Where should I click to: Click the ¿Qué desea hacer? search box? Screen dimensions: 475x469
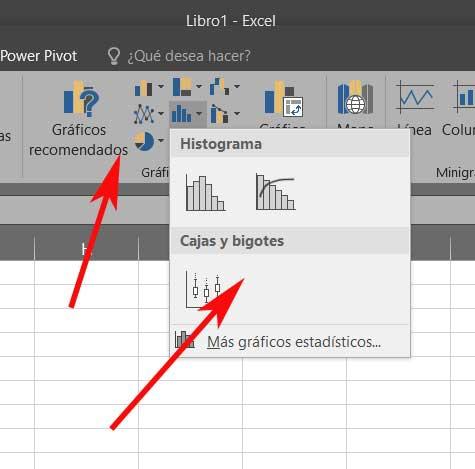coord(179,56)
